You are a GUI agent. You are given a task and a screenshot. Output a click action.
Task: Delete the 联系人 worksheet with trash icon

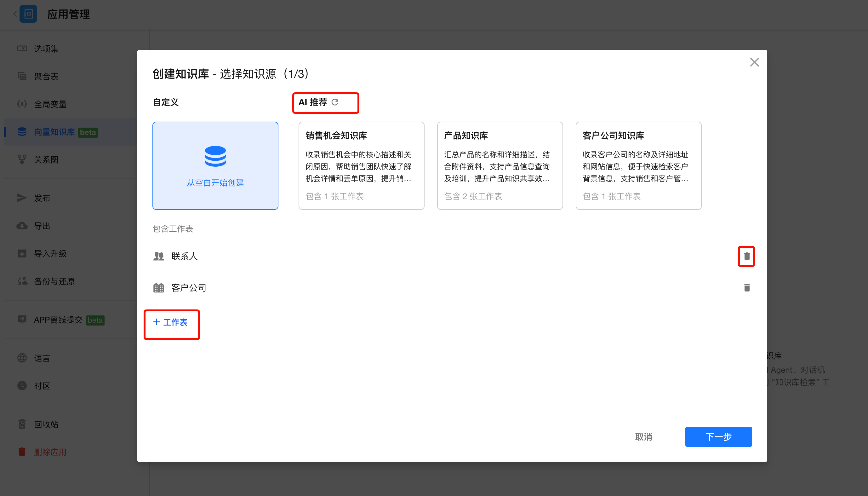tap(746, 256)
